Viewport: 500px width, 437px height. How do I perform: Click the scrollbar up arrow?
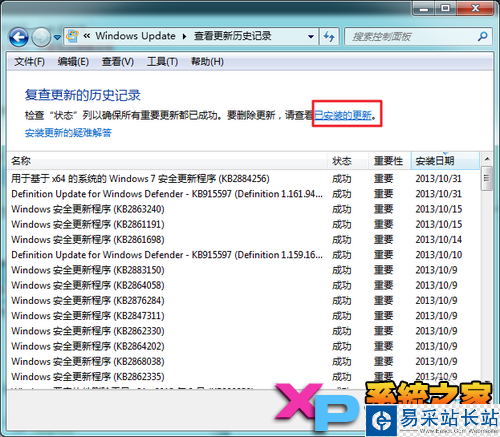coord(487,159)
